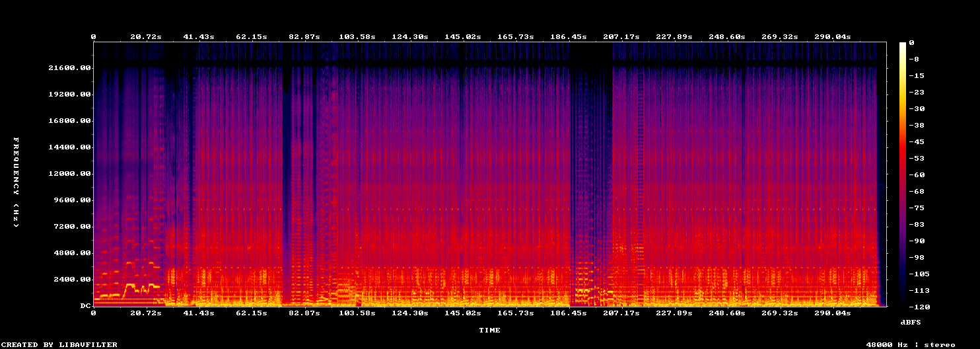
Task: Select the CREATED BY LIBAVFILTER text
Action: 60,344
